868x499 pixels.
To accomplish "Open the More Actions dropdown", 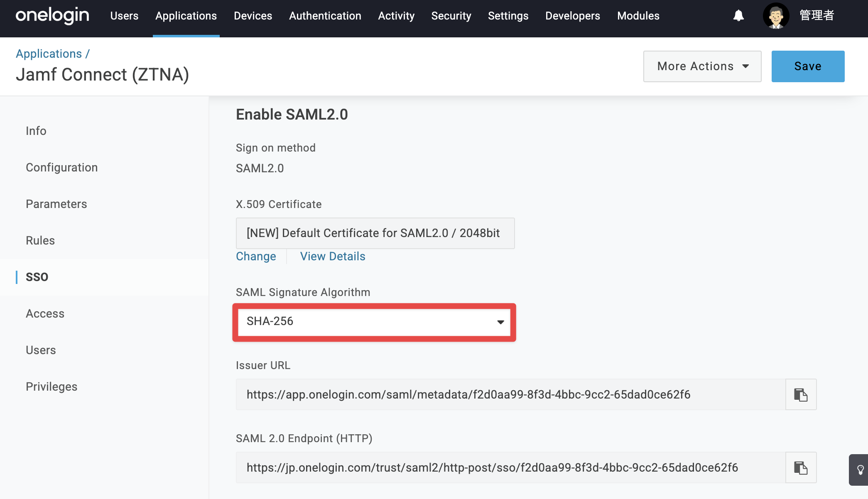I will tap(702, 66).
